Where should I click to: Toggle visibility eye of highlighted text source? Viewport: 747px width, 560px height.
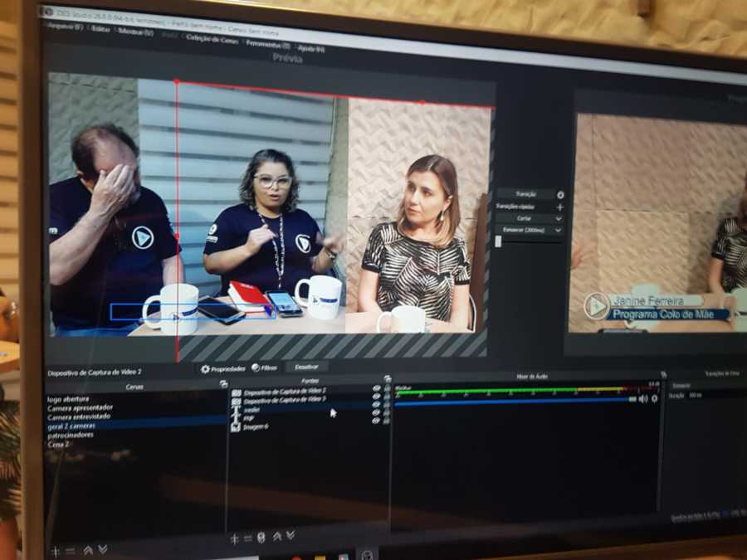click(x=376, y=405)
